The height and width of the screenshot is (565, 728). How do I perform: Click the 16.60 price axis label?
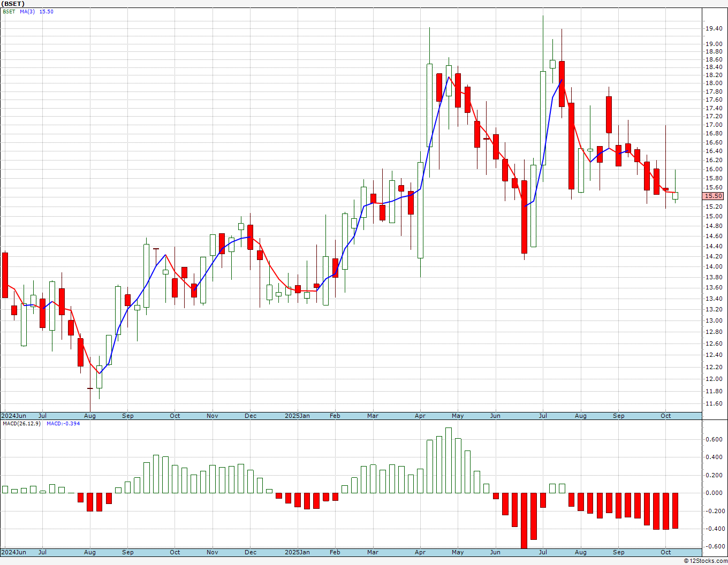pos(714,143)
